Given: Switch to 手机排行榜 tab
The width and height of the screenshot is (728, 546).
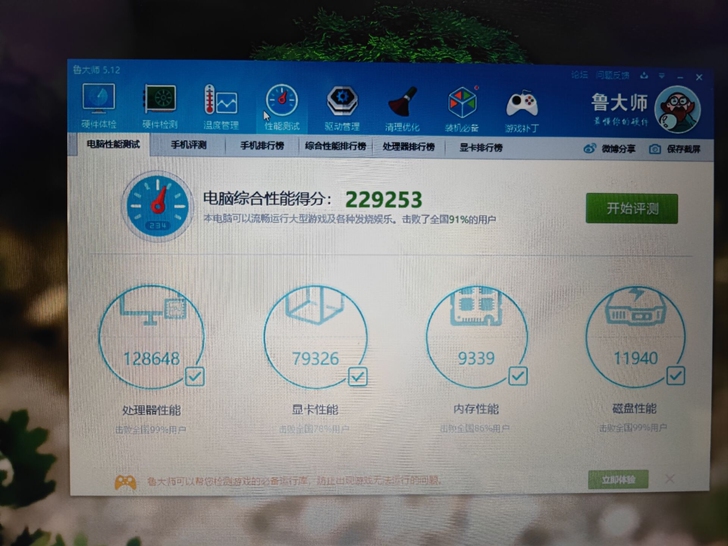Looking at the screenshot, I should coord(262,146).
